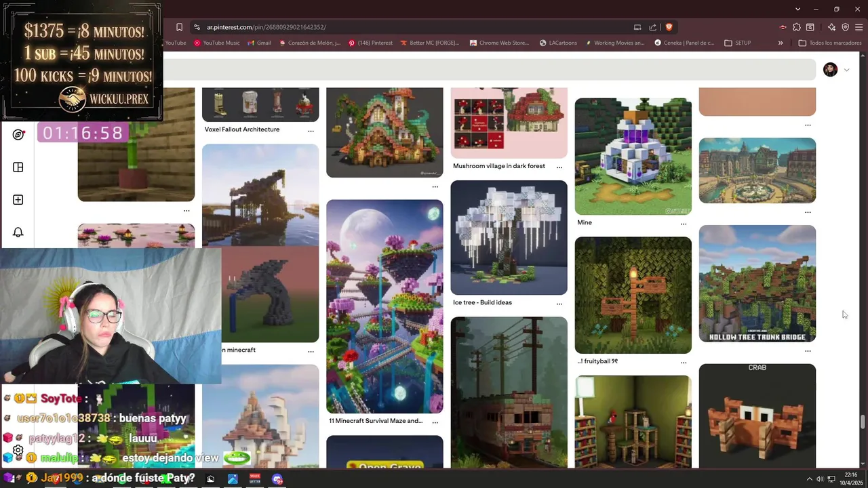This screenshot has width=868, height=488.
Task: Open the floating islands maze pin image
Action: [384, 306]
